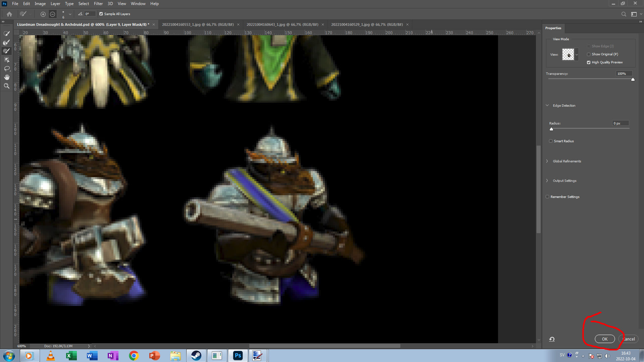Screen dimensions: 644x362
Task: Open File Explorer folder from taskbar
Action: pyautogui.click(x=175, y=356)
